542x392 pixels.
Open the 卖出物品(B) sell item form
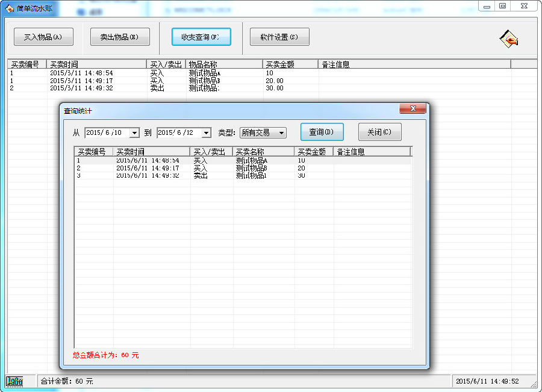[119, 37]
